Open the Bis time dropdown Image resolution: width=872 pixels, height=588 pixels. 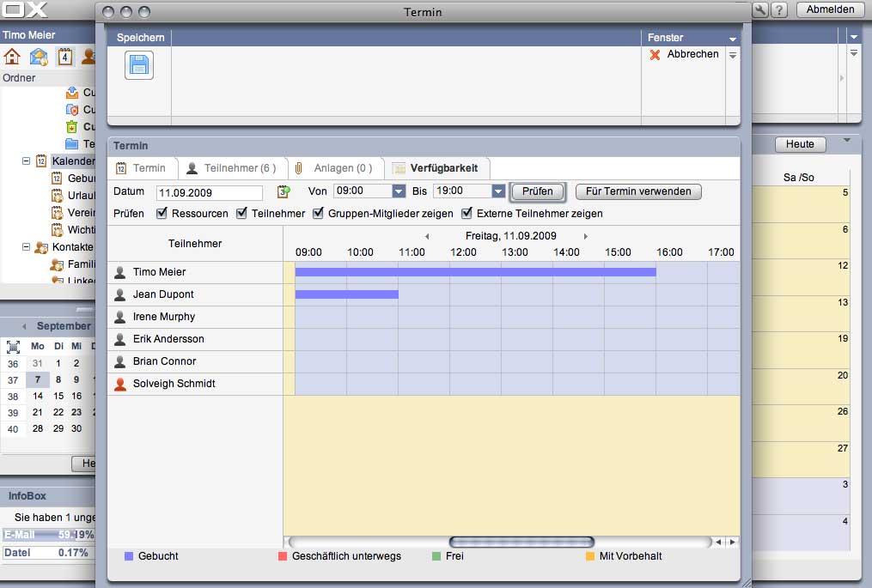[x=498, y=192]
